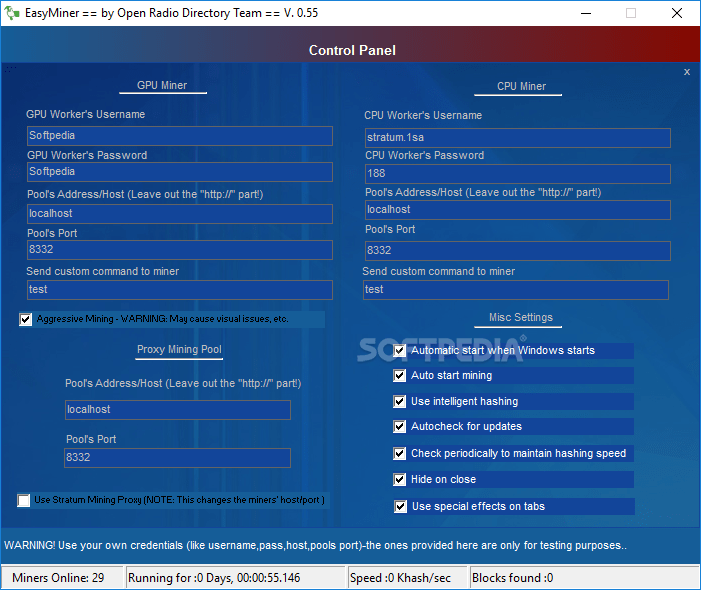This screenshot has width=701, height=590.
Task: Uncheck Automatic start when Windows starts
Action: (x=400, y=350)
